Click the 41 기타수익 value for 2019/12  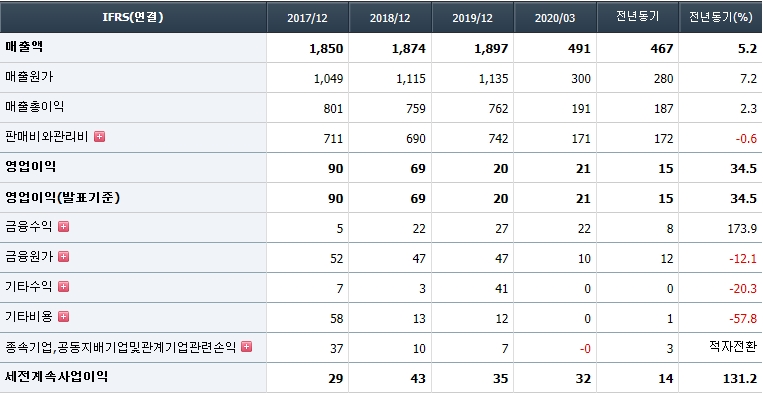point(501,288)
